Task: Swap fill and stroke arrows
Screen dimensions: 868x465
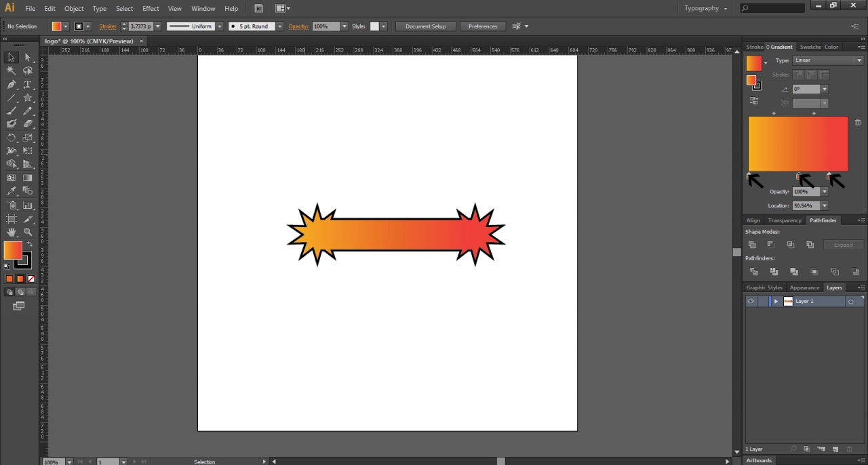Action: tap(30, 245)
